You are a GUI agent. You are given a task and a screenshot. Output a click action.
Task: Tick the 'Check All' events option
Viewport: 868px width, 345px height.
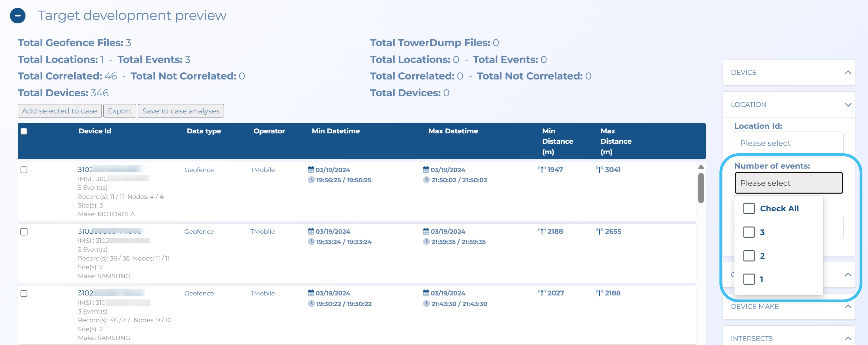(x=749, y=208)
